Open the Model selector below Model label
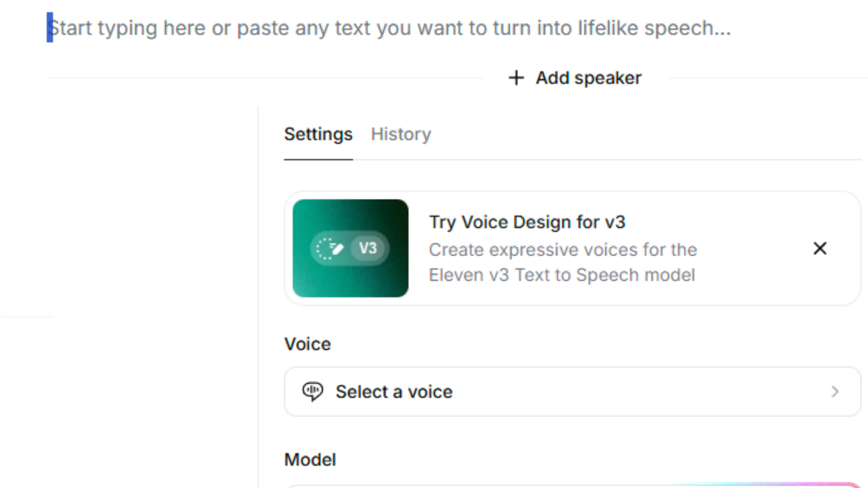The width and height of the screenshot is (868, 488). tap(572, 485)
